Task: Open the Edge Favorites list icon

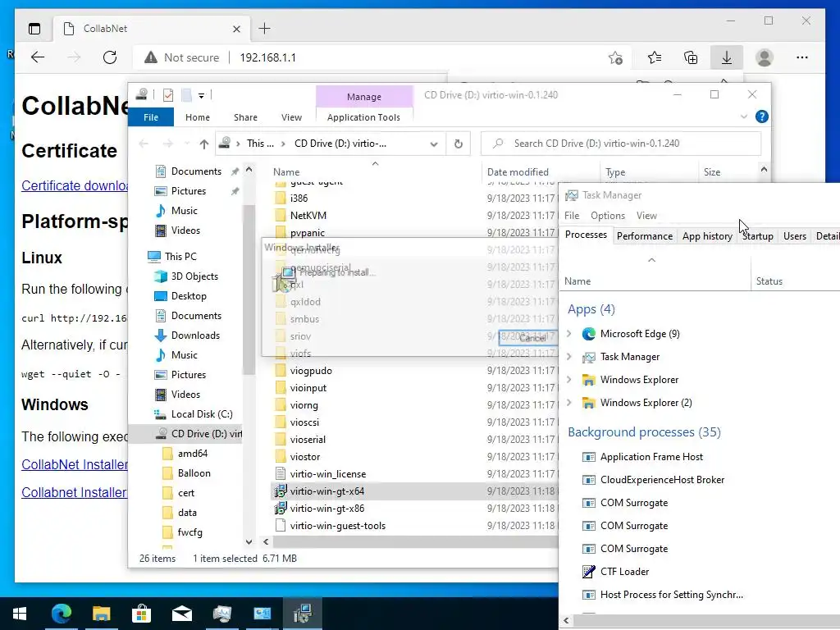Action: (x=654, y=57)
